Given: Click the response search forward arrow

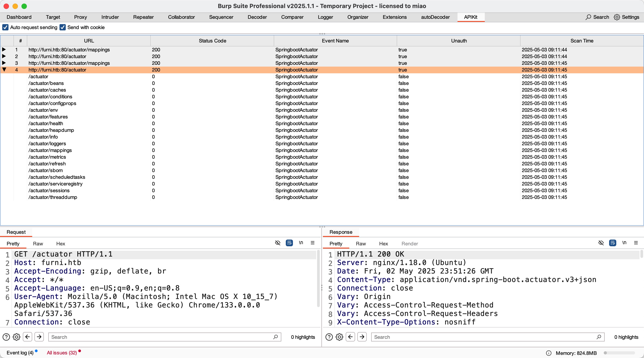Looking at the screenshot, I should click(362, 337).
